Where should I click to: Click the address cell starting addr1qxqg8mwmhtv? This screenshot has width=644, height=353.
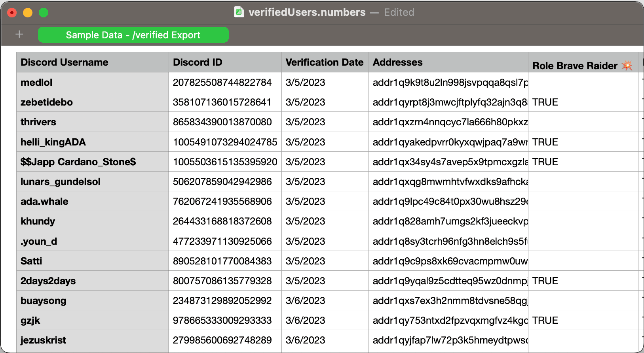448,181
